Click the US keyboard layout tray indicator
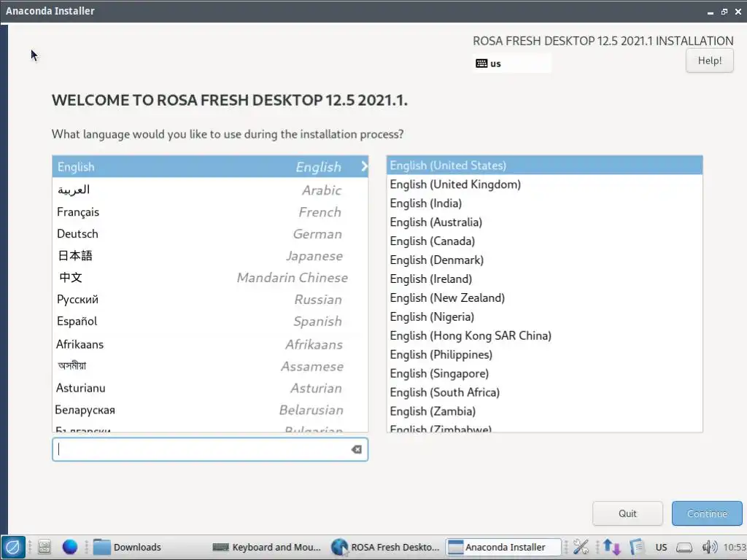747x560 pixels. tap(661, 547)
